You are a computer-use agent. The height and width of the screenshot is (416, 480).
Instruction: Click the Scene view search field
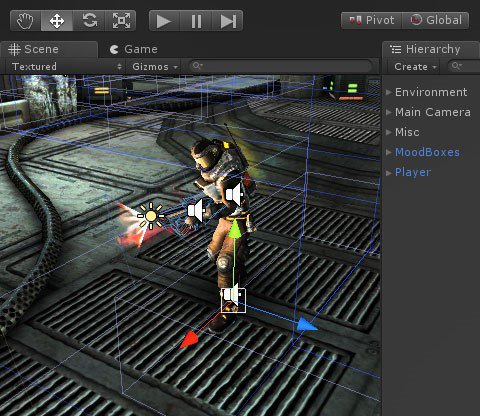click(281, 66)
